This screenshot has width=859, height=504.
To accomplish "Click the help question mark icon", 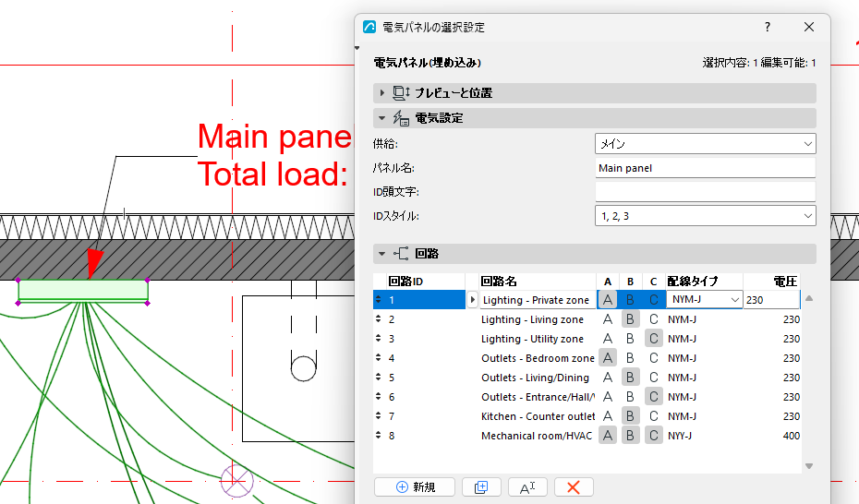I will click(x=768, y=27).
